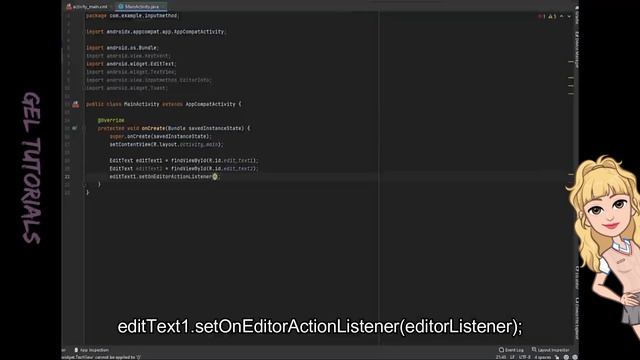
Task: Click the EditText editText2 declaration line
Action: (184, 169)
